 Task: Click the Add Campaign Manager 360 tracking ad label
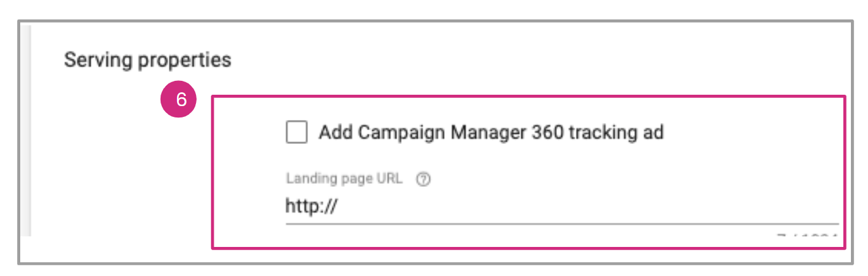point(491,133)
